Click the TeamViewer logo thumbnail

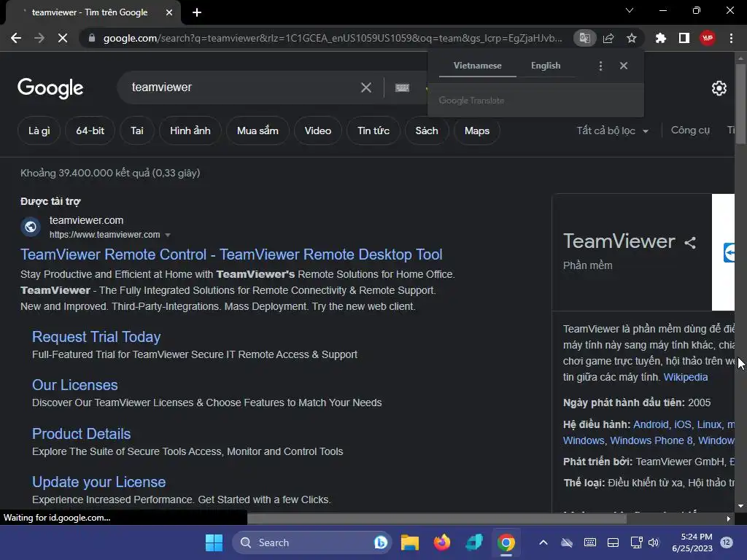pyautogui.click(x=723, y=252)
